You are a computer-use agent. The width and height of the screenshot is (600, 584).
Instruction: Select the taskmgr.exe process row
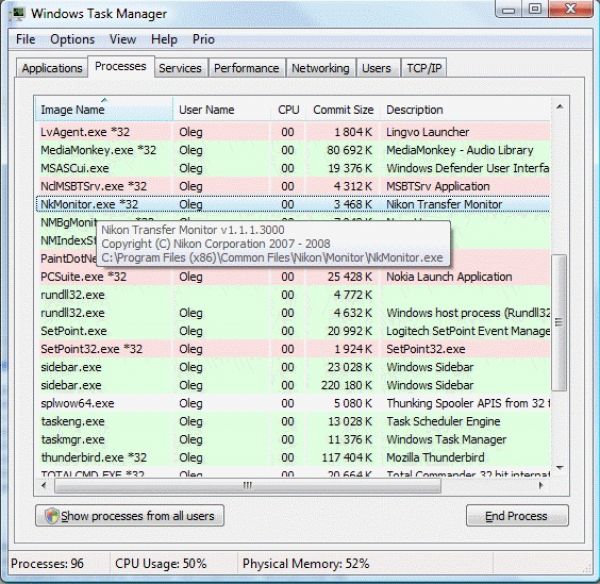tap(74, 439)
